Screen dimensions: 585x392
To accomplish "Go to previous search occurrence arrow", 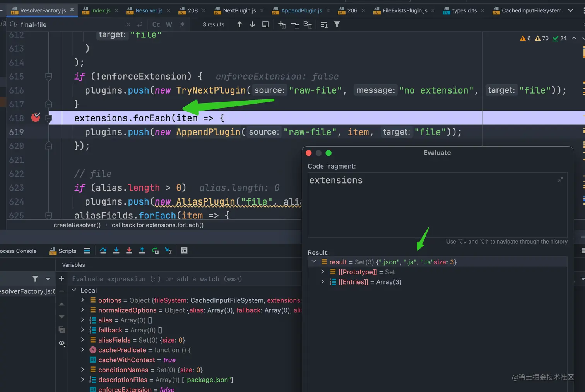I will pos(239,24).
